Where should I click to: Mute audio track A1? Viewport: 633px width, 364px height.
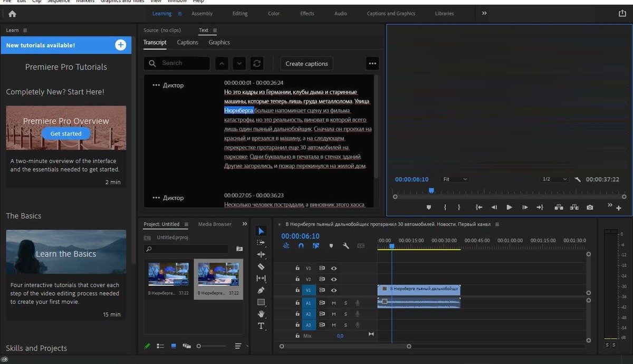(334, 303)
